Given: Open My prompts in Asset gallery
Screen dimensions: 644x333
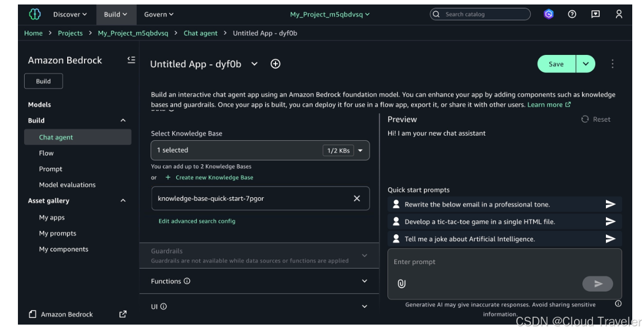Looking at the screenshot, I should [x=58, y=233].
